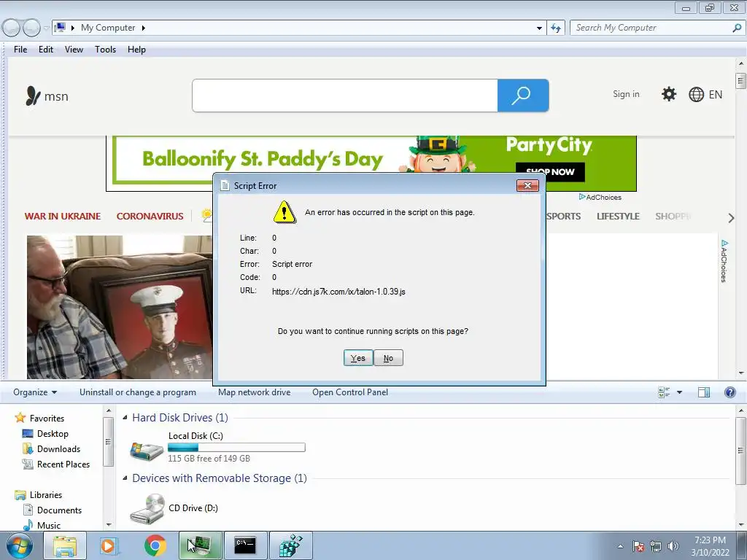Screen dimensions: 747x560
Task: Click the globe language icon
Action: tap(696, 94)
